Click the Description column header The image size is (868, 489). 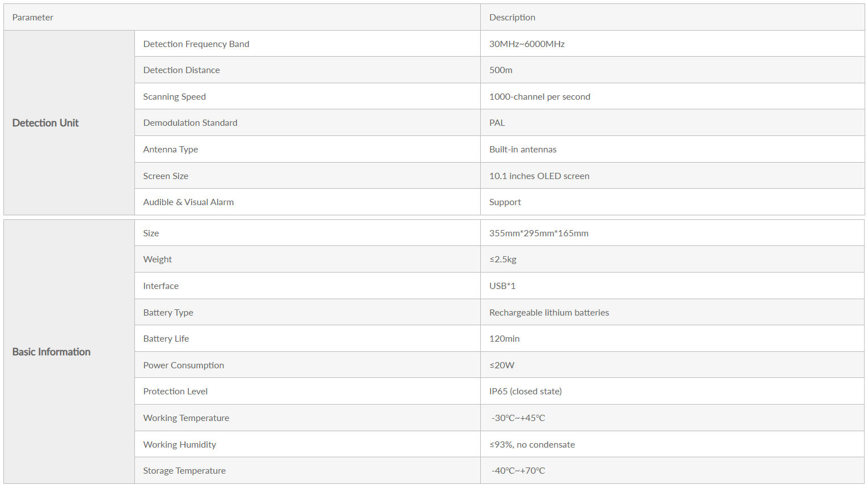(512, 18)
